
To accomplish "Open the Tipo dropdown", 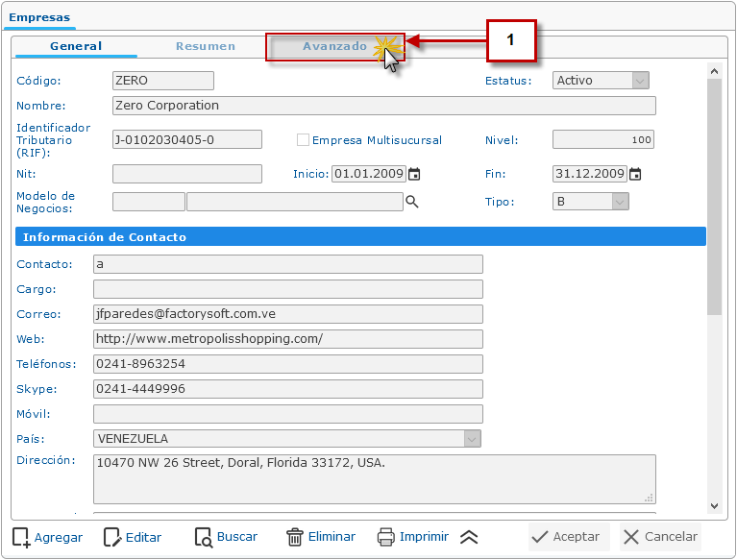I will (x=620, y=202).
